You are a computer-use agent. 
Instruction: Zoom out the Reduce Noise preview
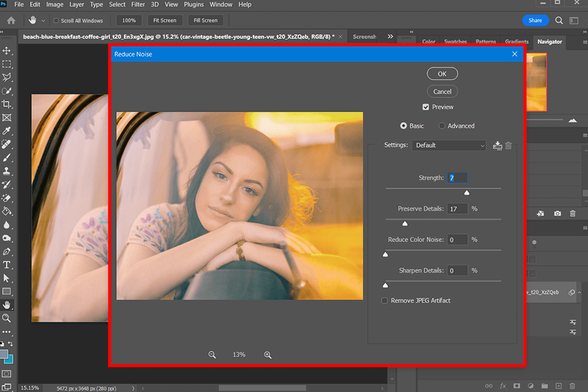pyautogui.click(x=212, y=355)
